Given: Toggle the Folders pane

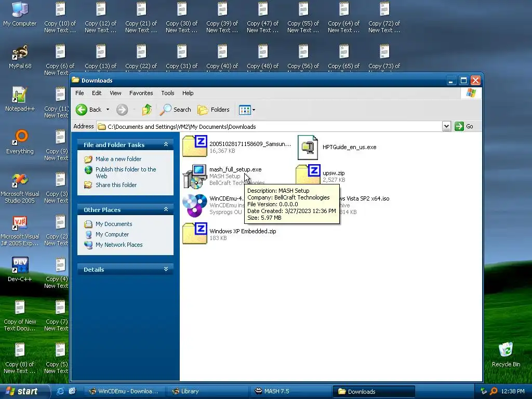Looking at the screenshot, I should click(214, 110).
